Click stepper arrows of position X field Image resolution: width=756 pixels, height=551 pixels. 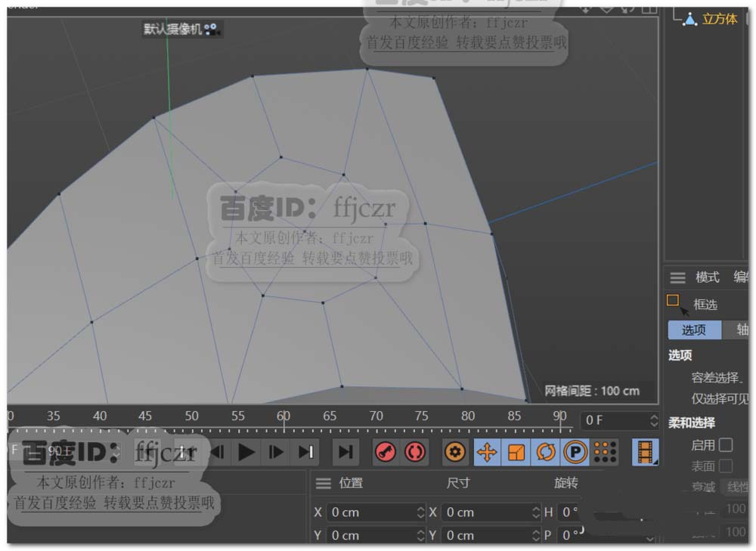421,512
